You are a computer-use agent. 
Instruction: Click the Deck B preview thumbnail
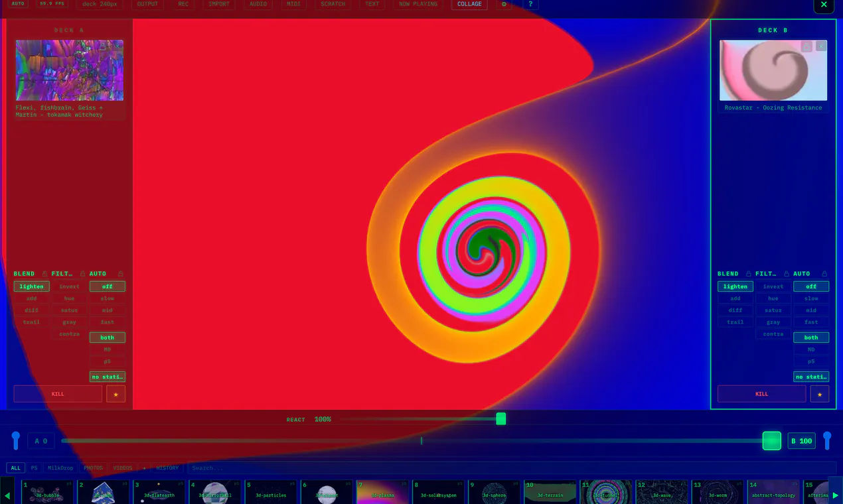pos(773,70)
